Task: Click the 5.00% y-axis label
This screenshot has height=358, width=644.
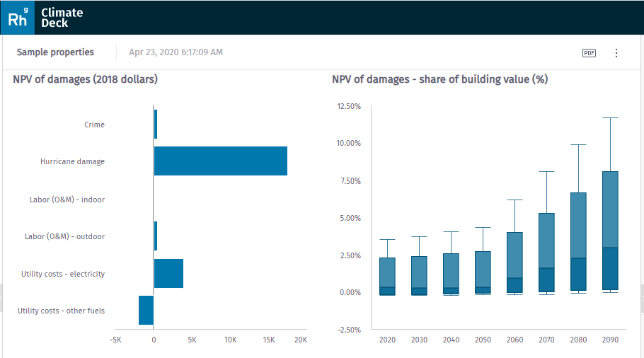Action: [x=350, y=218]
